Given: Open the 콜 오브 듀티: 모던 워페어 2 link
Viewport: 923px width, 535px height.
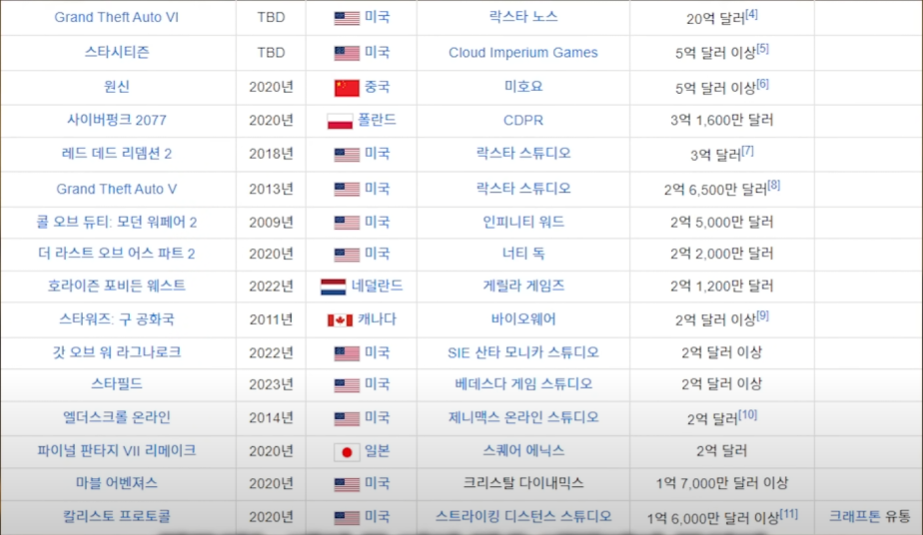Looking at the screenshot, I should point(117,222).
